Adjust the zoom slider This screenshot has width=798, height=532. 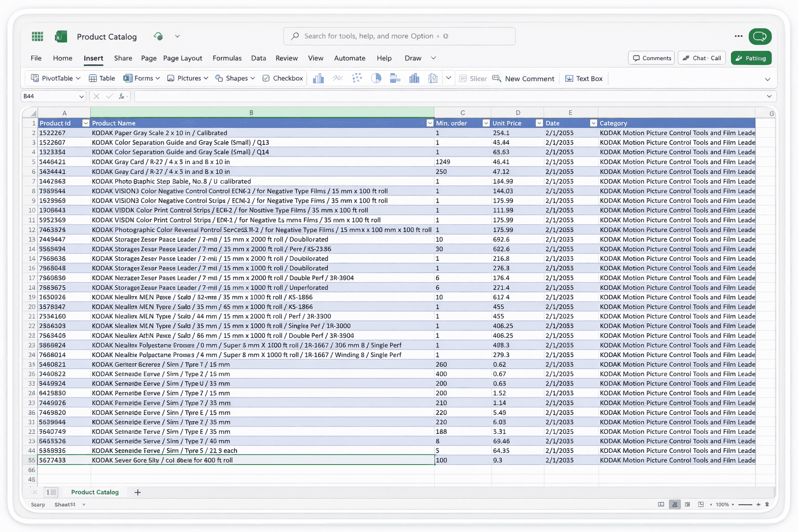[x=745, y=504]
